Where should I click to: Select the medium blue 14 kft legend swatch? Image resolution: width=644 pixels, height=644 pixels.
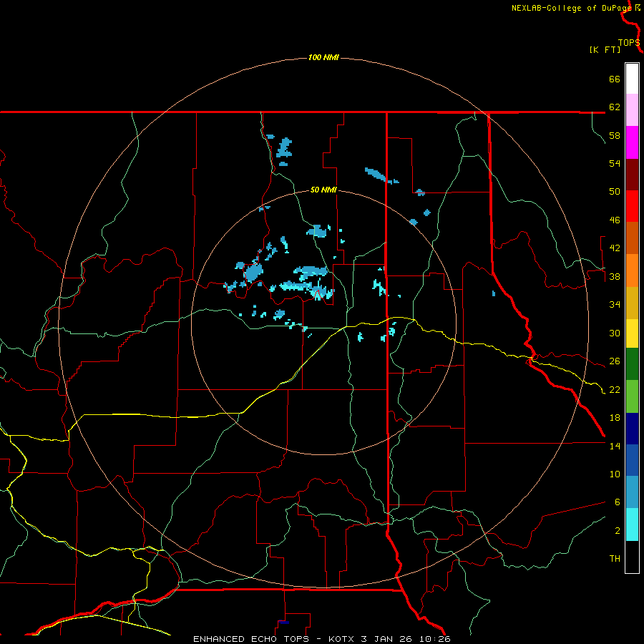(x=632, y=460)
